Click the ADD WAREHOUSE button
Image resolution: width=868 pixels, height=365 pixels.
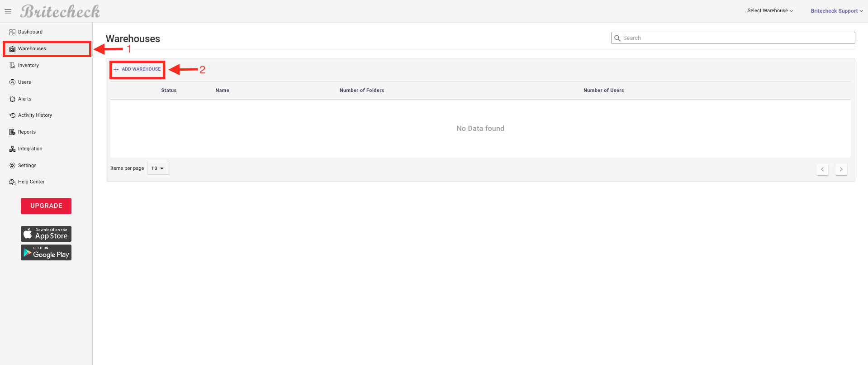[137, 69]
